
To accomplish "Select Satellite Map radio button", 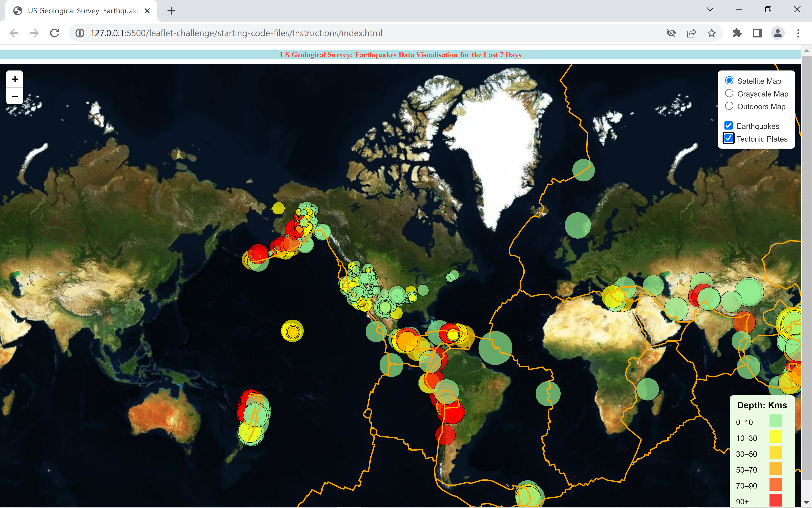I will (729, 81).
